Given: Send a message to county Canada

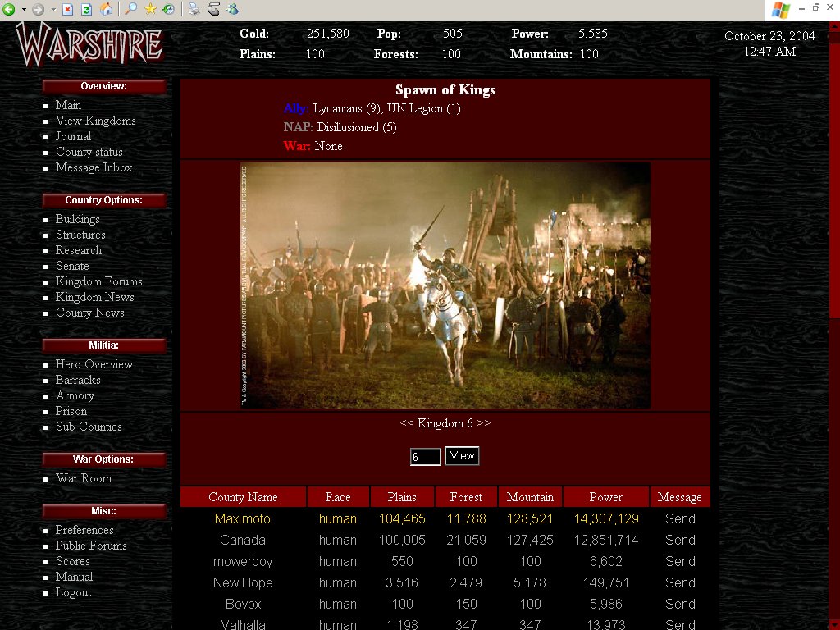Looking at the screenshot, I should point(680,540).
